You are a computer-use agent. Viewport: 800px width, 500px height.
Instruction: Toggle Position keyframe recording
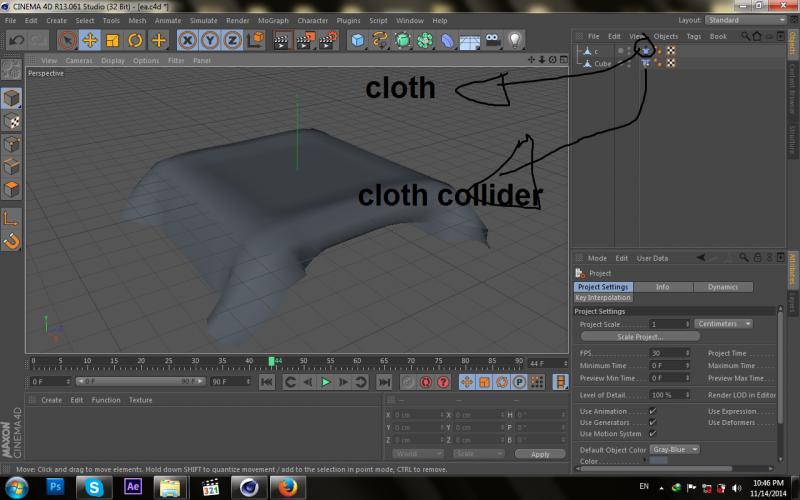coord(467,382)
